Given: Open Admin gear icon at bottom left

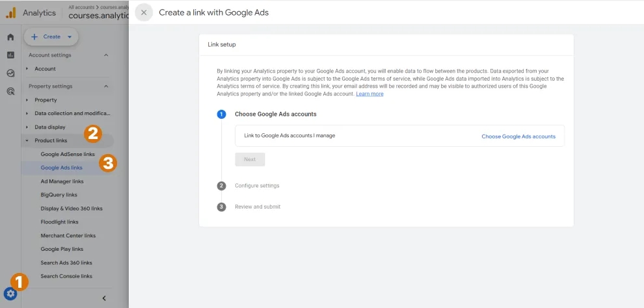Looking at the screenshot, I should point(10,294).
